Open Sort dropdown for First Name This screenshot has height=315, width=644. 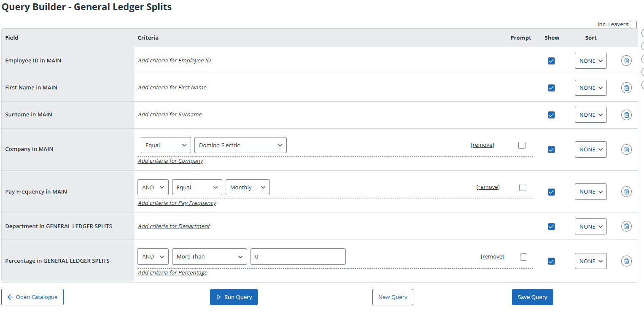coord(590,88)
